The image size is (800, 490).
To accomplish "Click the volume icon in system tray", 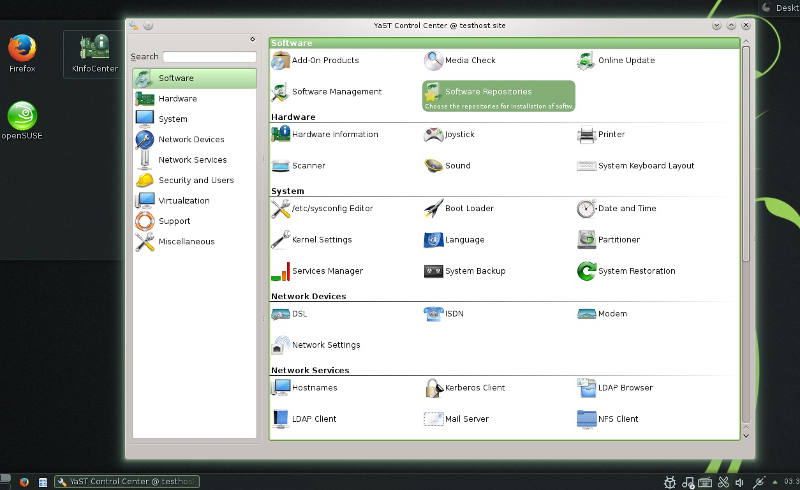I will (740, 482).
